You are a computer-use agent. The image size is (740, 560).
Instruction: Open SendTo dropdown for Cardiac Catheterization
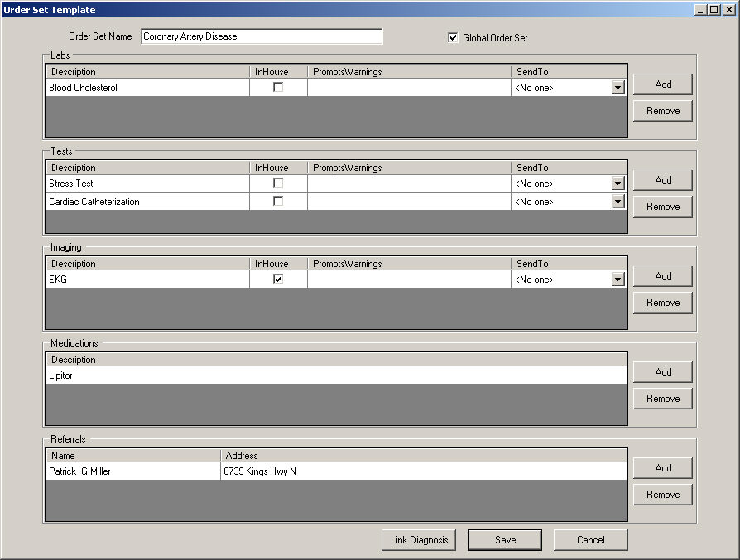click(617, 202)
